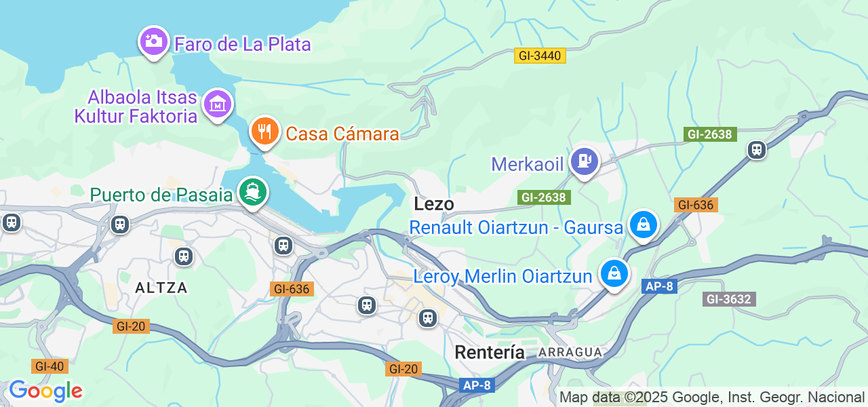
Task: Select the train station icon above ALTZA label
Action: pos(183,256)
